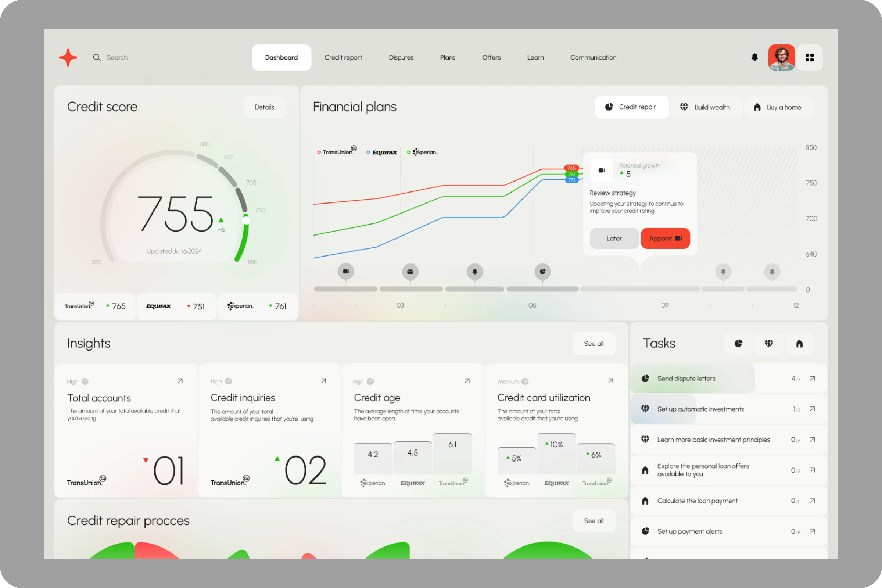Toggle TransUnion legend series in chart

click(337, 151)
